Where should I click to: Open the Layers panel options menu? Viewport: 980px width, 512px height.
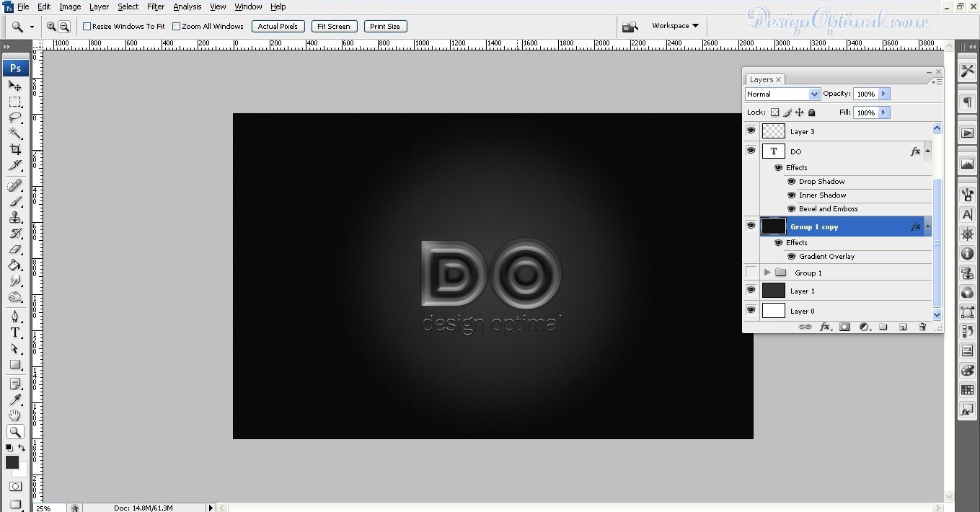coord(937,82)
